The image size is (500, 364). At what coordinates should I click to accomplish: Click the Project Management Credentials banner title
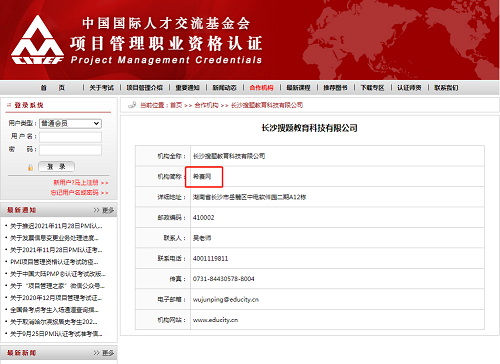click(166, 60)
